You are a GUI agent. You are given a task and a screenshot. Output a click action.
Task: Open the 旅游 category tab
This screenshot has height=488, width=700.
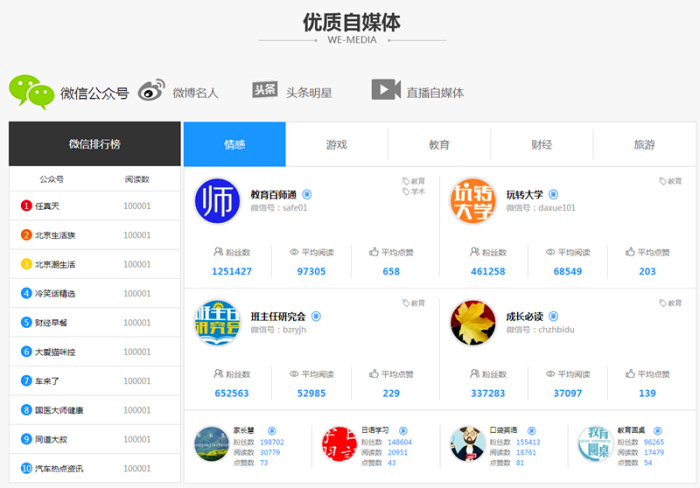click(644, 145)
